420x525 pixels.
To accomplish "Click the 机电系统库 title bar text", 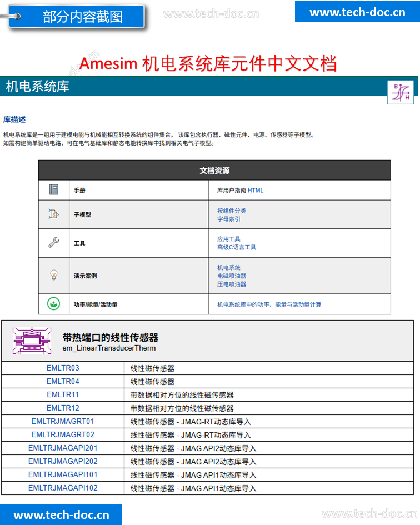I will [x=38, y=86].
